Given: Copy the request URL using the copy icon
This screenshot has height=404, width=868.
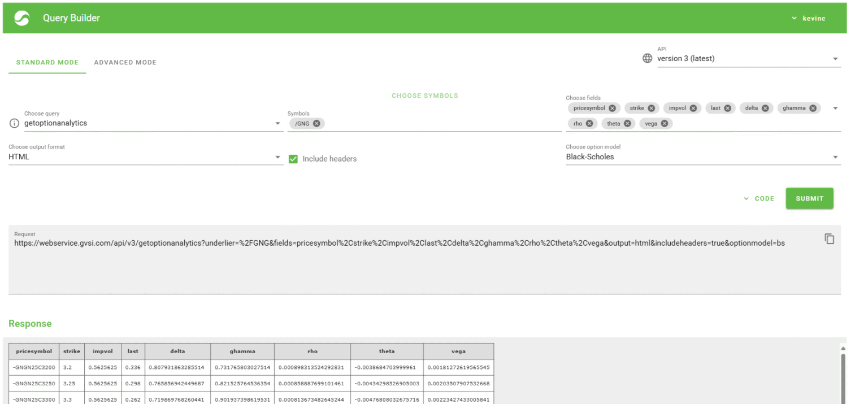Looking at the screenshot, I should click(829, 239).
